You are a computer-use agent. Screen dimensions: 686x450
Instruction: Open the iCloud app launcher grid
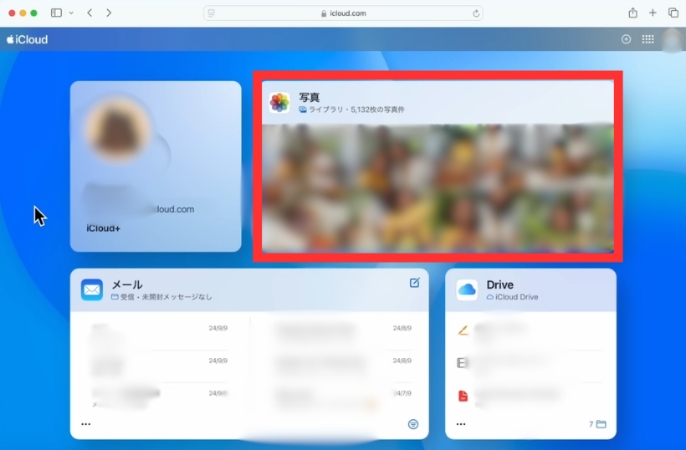coord(648,39)
